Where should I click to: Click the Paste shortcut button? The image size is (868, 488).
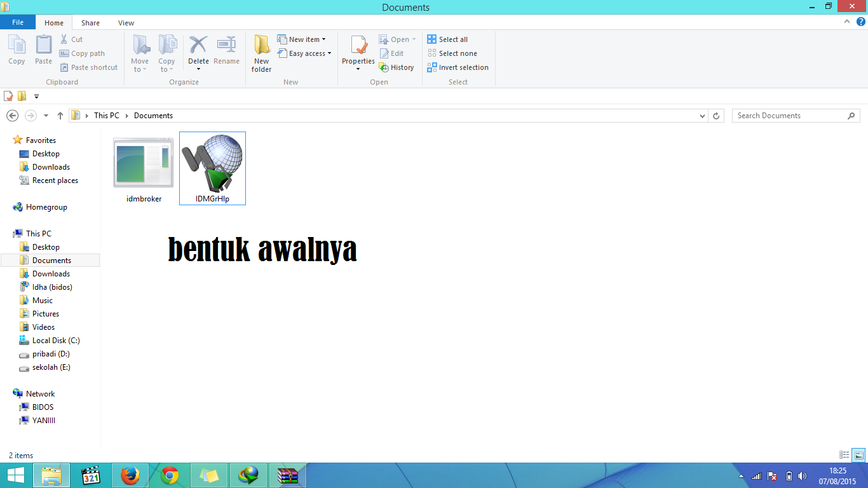(x=89, y=67)
